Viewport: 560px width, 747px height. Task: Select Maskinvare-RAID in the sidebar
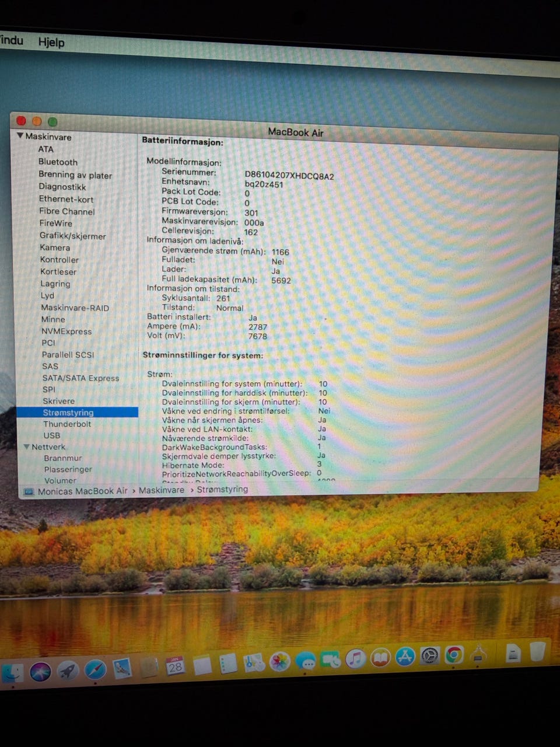pyautogui.click(x=75, y=308)
